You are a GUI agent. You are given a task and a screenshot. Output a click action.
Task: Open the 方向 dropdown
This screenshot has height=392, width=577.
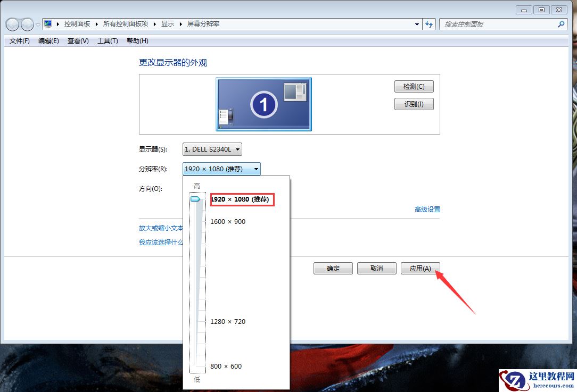(221, 188)
